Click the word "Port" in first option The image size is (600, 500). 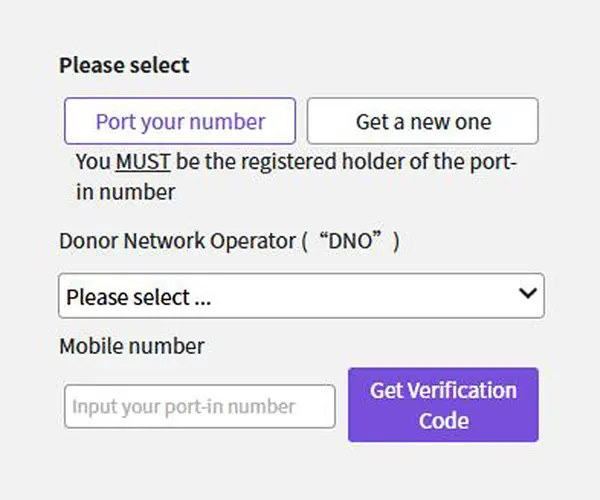(114, 122)
